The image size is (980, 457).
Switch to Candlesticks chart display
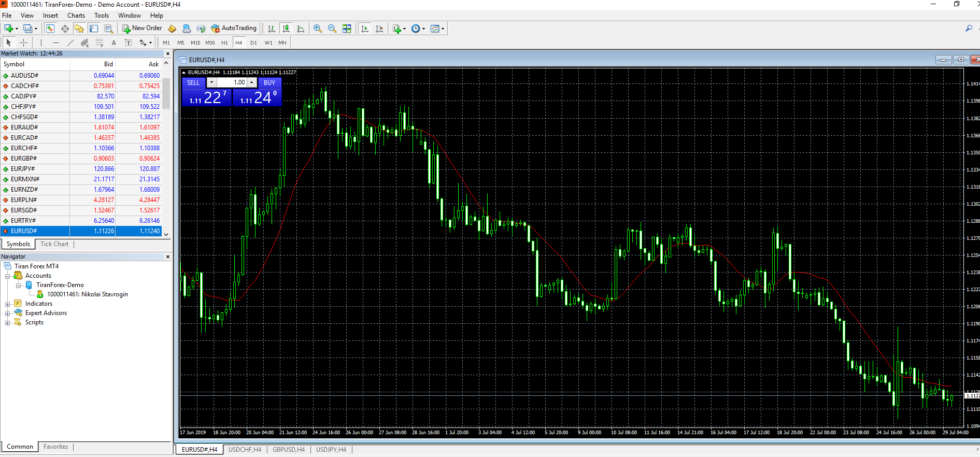[286, 28]
